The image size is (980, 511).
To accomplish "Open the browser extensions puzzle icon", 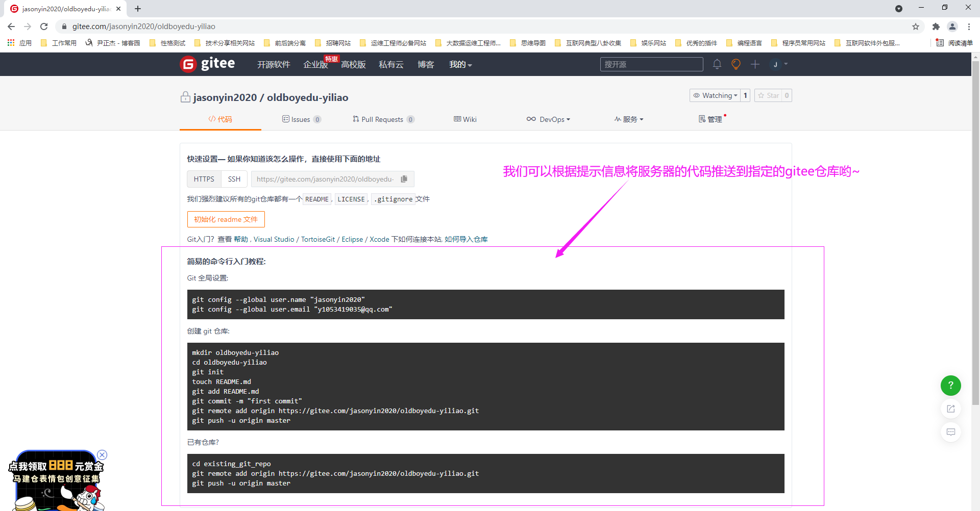I will (x=936, y=27).
